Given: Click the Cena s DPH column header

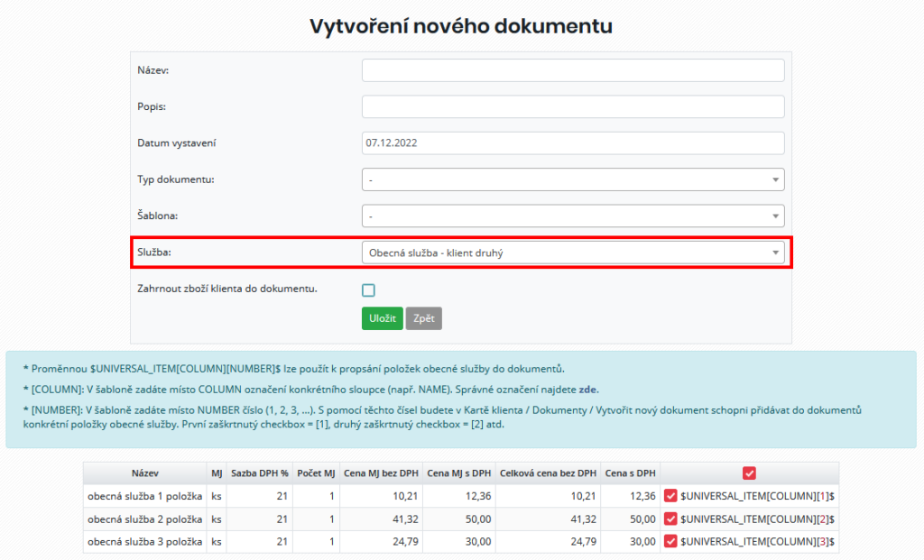Looking at the screenshot, I should [631, 472].
